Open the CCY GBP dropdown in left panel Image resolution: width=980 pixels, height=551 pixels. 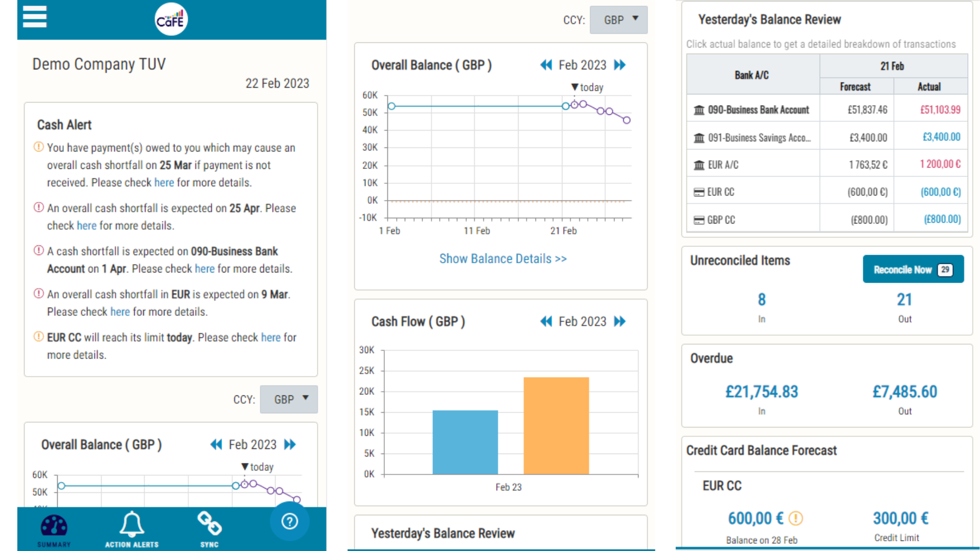pos(289,399)
